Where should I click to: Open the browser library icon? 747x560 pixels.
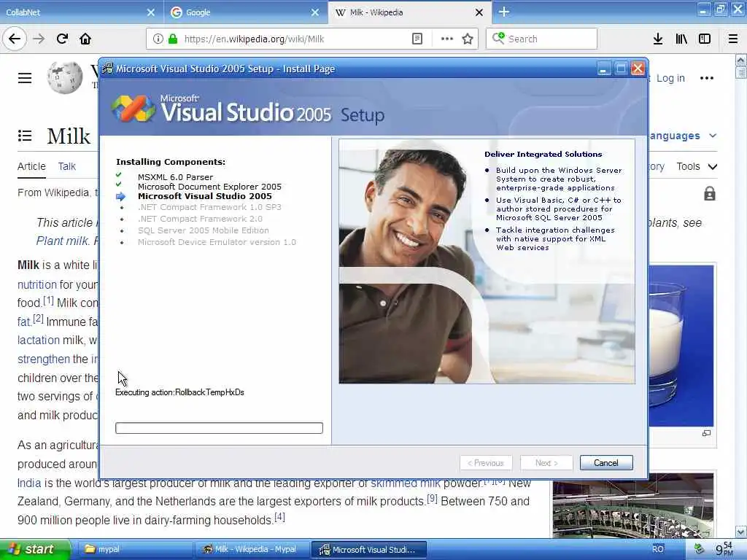click(x=681, y=39)
